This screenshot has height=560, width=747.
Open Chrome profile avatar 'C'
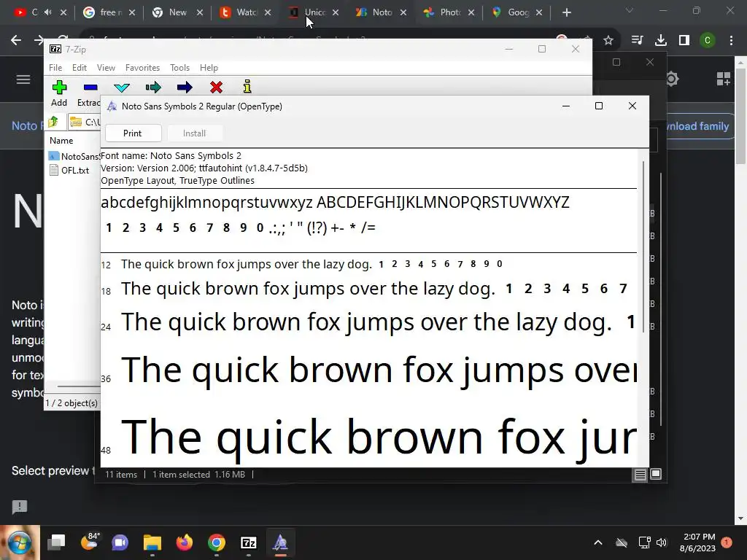click(x=708, y=41)
